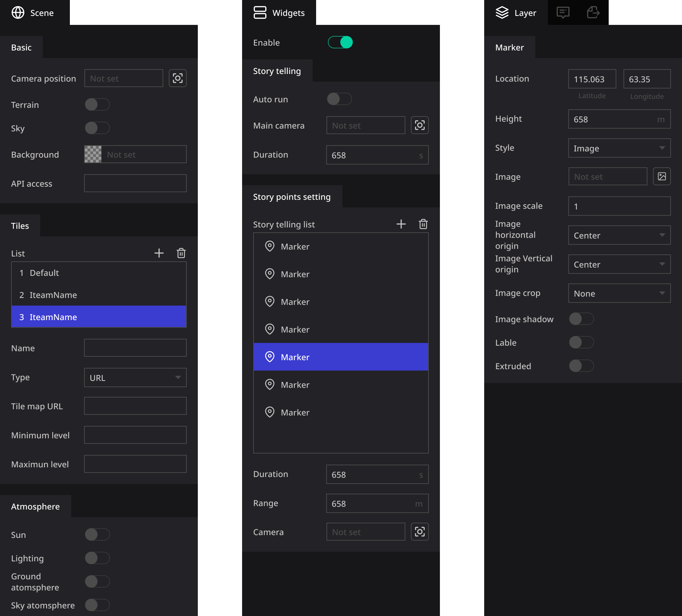Image resolution: width=682 pixels, height=616 pixels.
Task: Click the pin icon of the first Marker
Action: 270,246
